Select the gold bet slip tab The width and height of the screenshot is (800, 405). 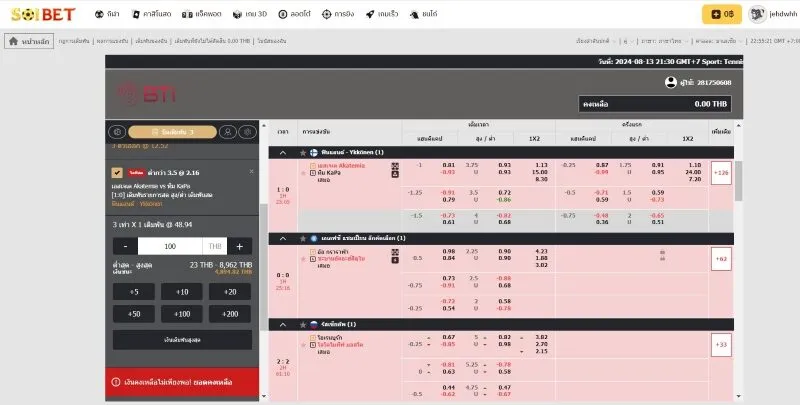click(x=172, y=132)
